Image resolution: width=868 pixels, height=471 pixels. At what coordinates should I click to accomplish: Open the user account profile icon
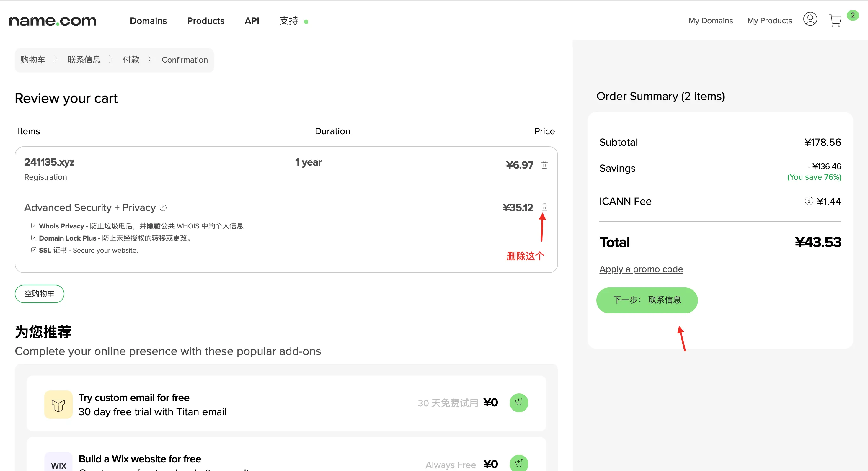point(810,19)
